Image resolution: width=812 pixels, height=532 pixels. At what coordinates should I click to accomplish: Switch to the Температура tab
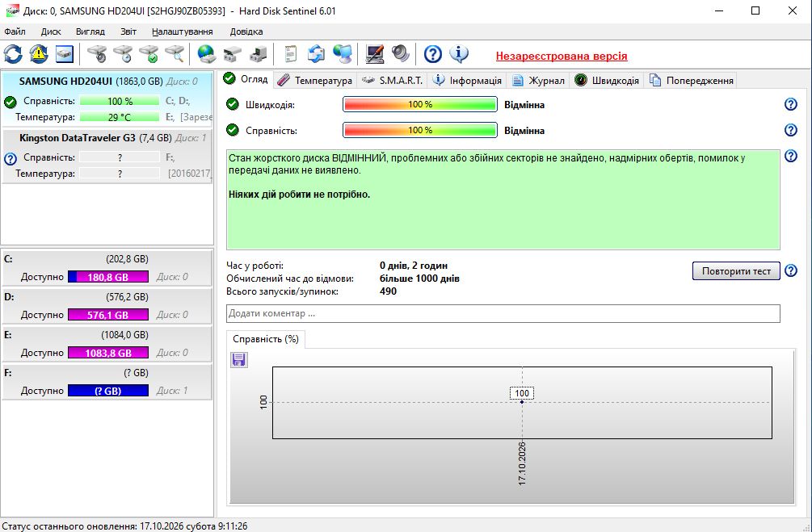315,80
